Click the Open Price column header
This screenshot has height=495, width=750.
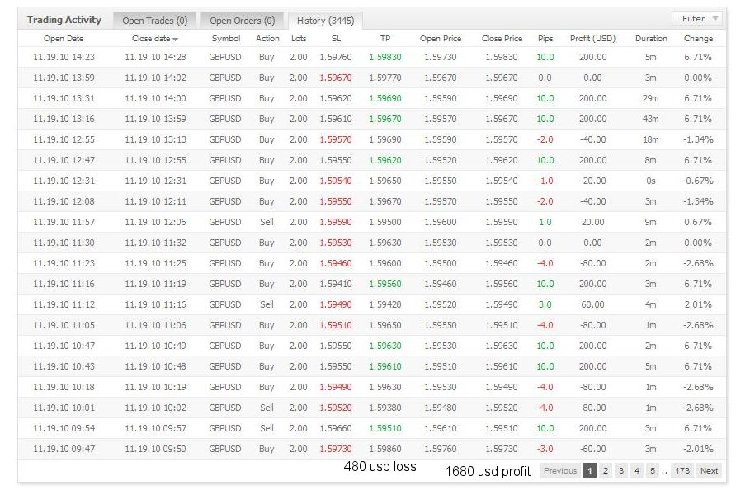(x=440, y=38)
